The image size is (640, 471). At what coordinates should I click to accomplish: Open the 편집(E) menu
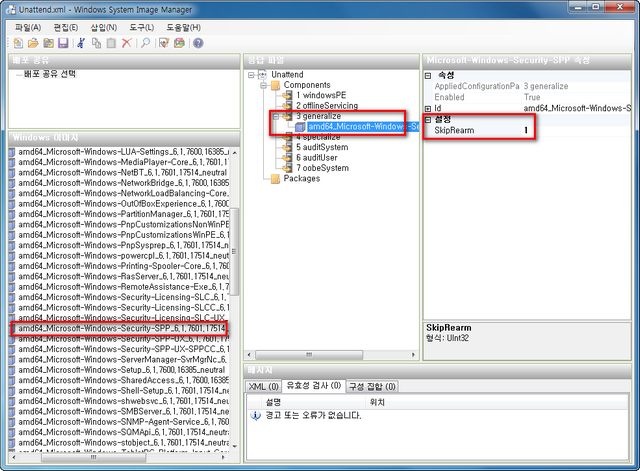(66, 27)
